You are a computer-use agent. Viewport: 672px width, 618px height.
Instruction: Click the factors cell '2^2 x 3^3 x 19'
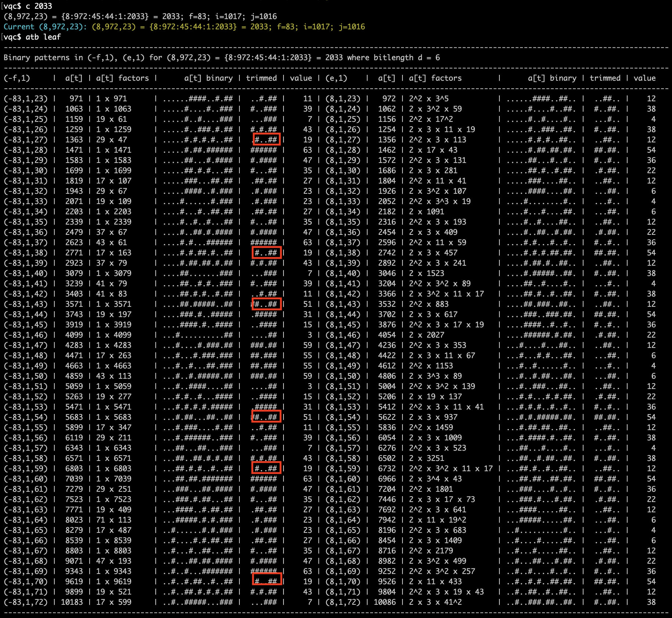coord(440,201)
